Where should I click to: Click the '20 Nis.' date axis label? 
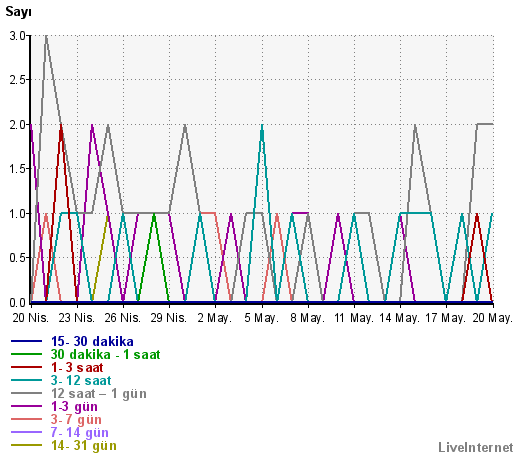[x=31, y=318]
